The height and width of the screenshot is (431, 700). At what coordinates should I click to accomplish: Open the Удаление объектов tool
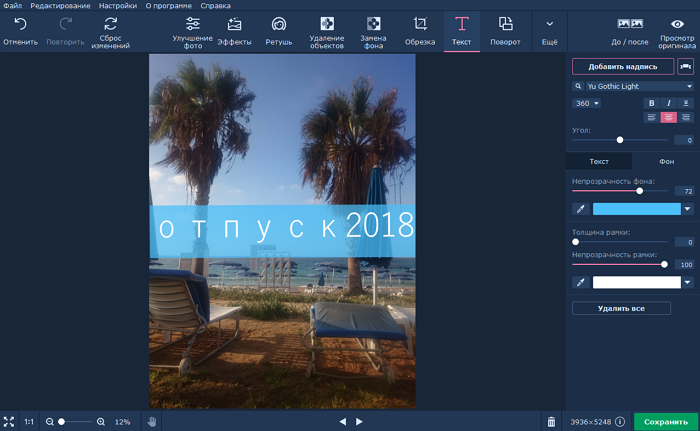click(327, 30)
